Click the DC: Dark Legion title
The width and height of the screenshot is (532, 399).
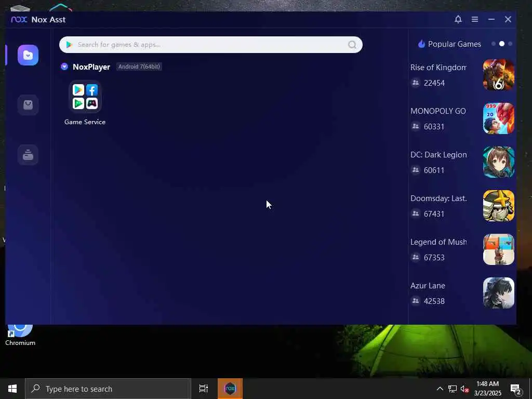438,155
